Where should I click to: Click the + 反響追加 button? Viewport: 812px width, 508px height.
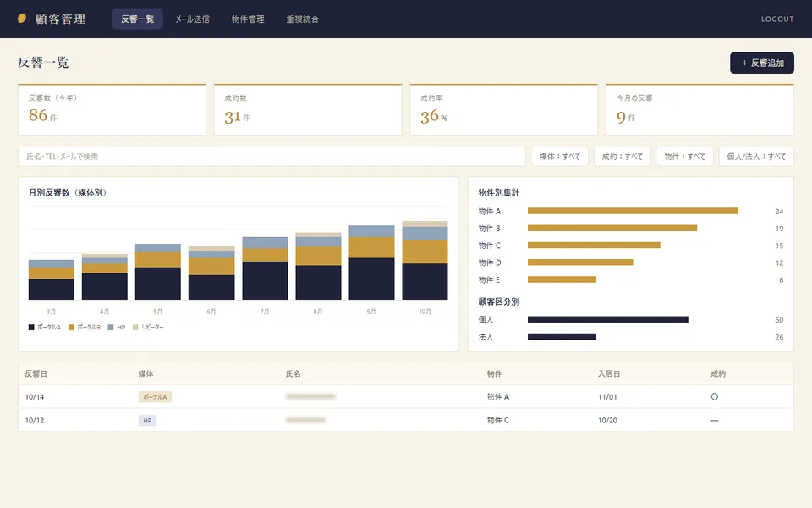[x=762, y=63]
